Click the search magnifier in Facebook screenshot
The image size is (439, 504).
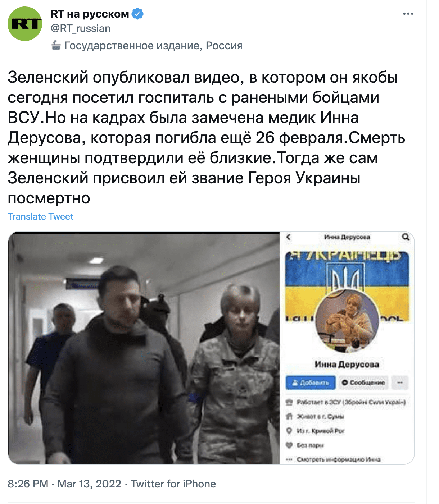tap(406, 237)
